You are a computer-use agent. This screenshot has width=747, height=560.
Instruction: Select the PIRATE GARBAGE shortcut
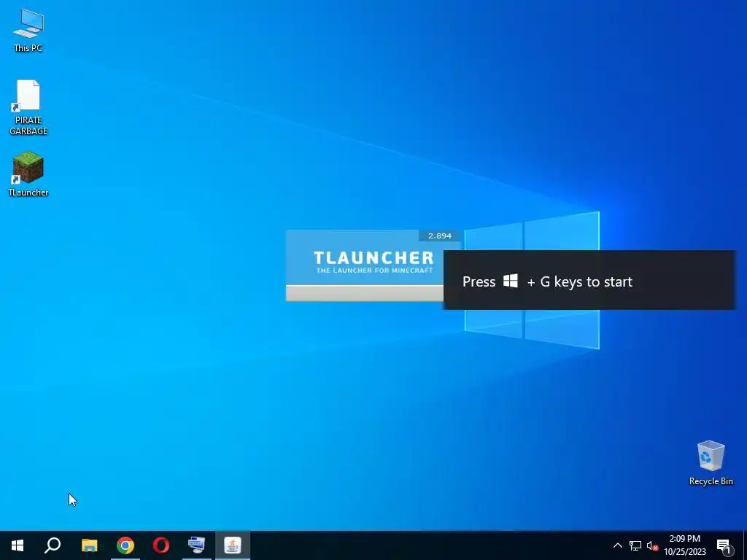point(28,108)
